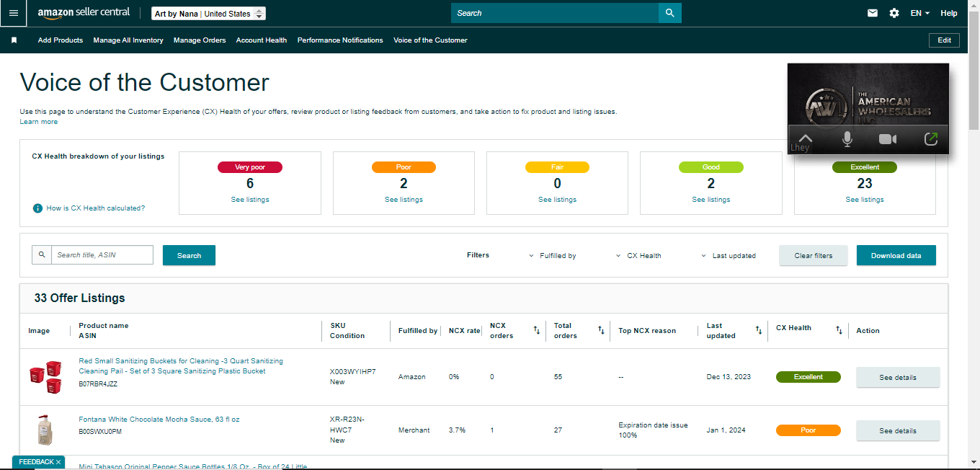The height and width of the screenshot is (470, 980).
Task: Open Account Health
Action: 262,40
